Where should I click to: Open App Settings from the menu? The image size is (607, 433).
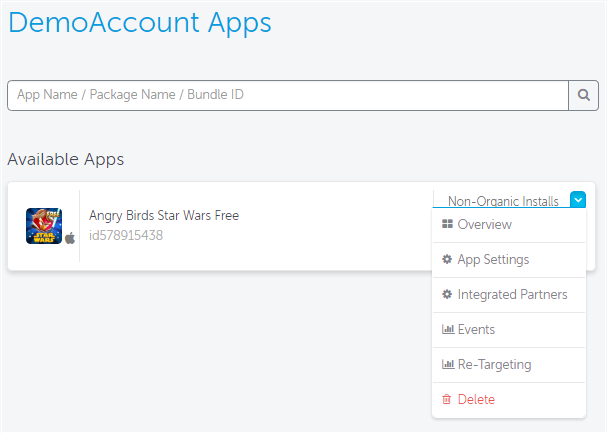pyautogui.click(x=508, y=260)
